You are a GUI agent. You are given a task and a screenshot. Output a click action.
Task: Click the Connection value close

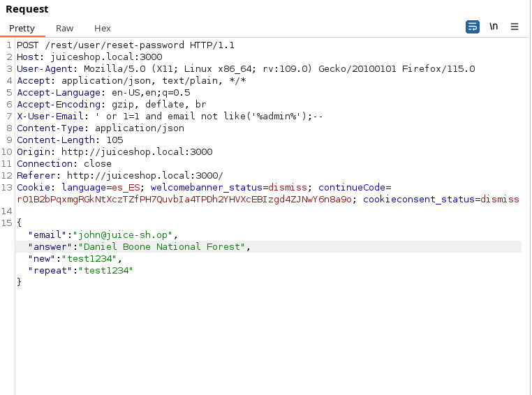98,164
